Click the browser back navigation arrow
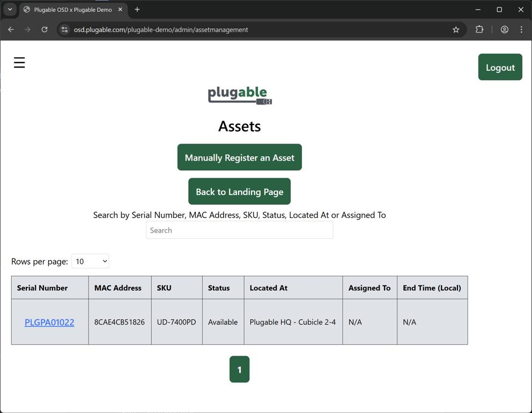Image resolution: width=532 pixels, height=413 pixels. coord(11,29)
